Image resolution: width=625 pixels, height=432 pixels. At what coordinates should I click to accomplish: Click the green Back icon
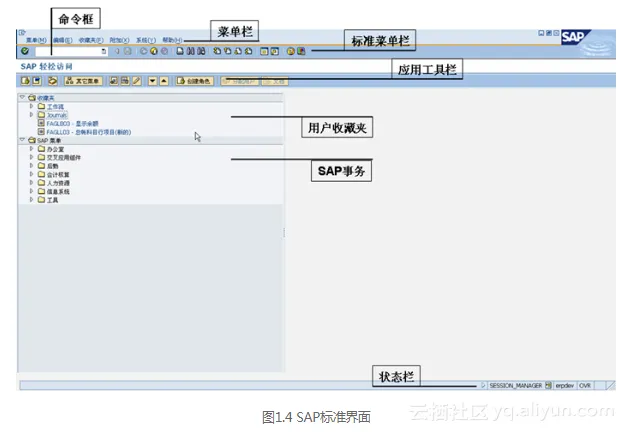(x=143, y=51)
